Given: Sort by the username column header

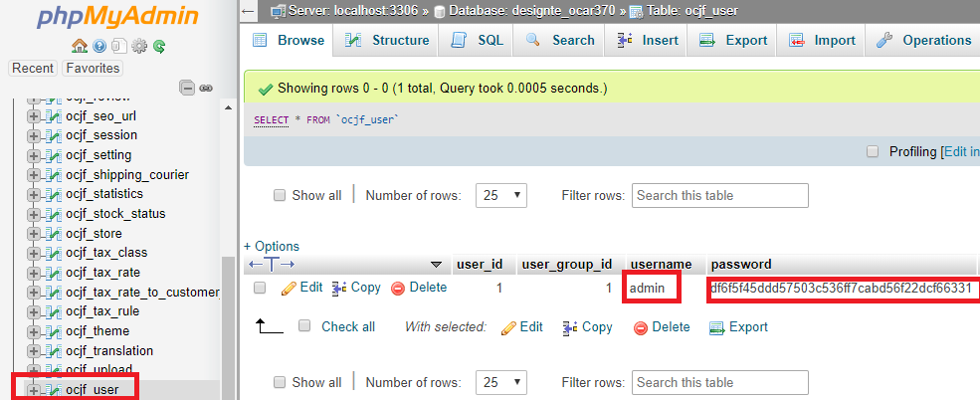Looking at the screenshot, I should [x=661, y=265].
